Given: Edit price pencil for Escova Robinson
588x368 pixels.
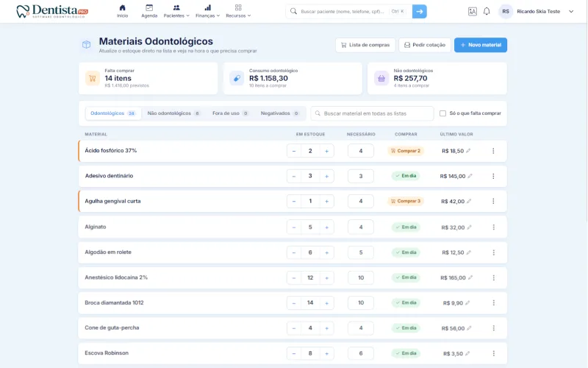Looking at the screenshot, I should click(467, 353).
